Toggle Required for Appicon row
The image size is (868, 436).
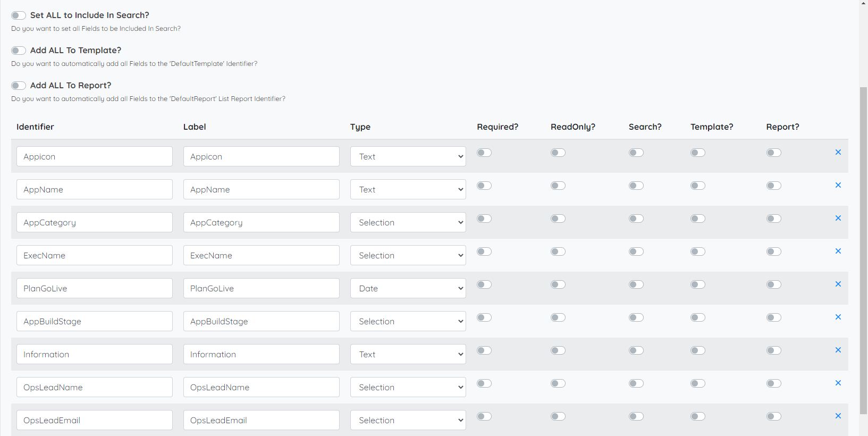[484, 153]
